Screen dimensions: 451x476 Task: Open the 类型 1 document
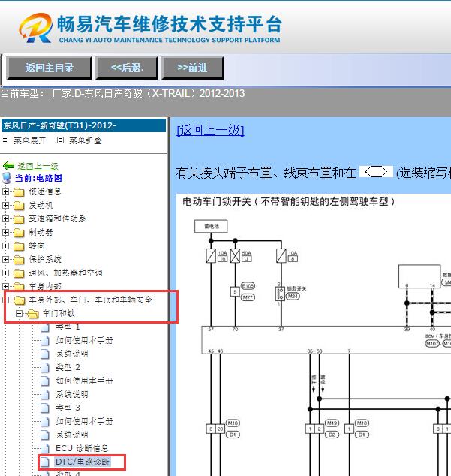point(68,327)
